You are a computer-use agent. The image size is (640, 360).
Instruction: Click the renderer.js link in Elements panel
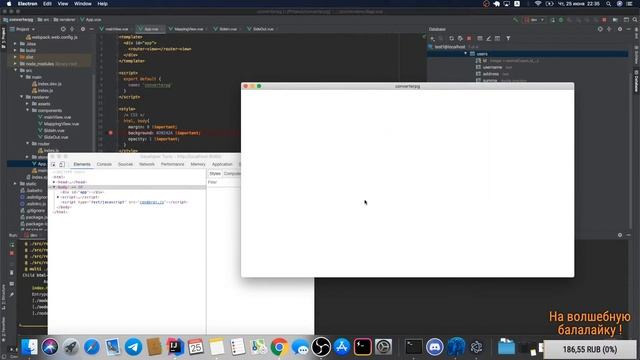click(x=152, y=202)
